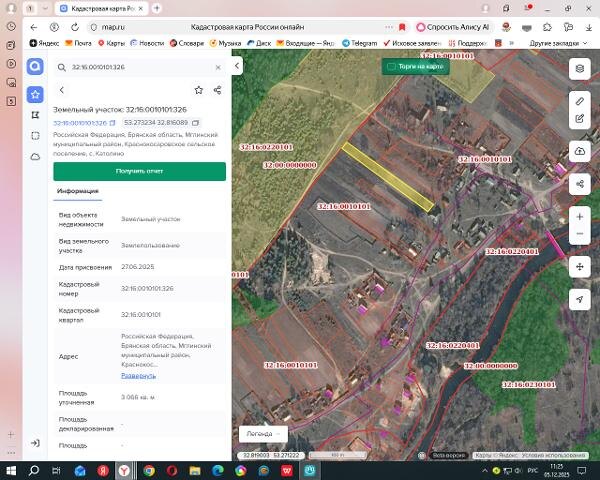This screenshot has width=600, height=480.
Task: Copy the parcel coordinates 53.273234 32.816089
Action: 196,123
